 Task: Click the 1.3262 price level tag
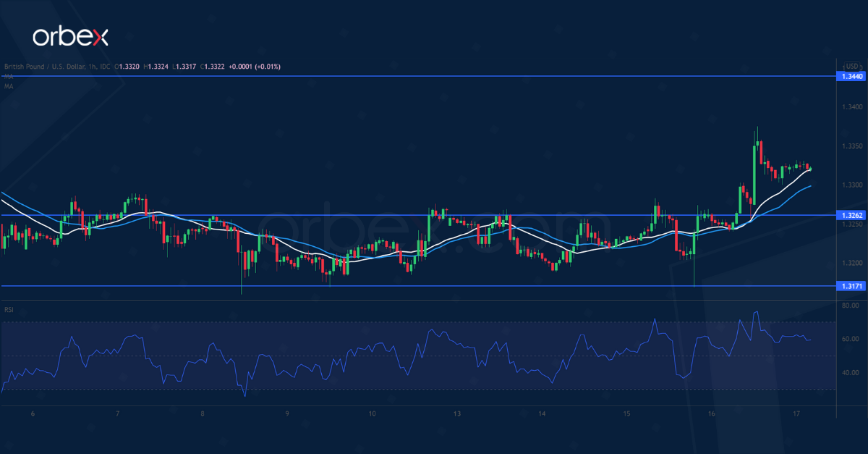coord(851,215)
